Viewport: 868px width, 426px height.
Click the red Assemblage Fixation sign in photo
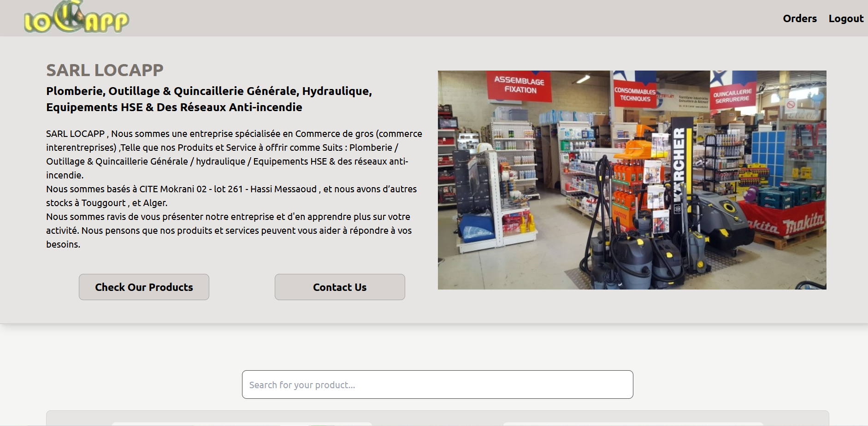click(x=519, y=85)
